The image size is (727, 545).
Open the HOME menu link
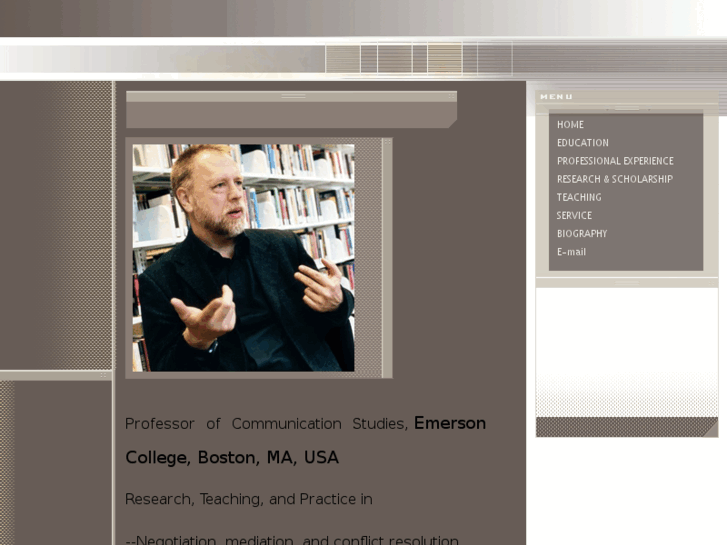pyautogui.click(x=570, y=125)
